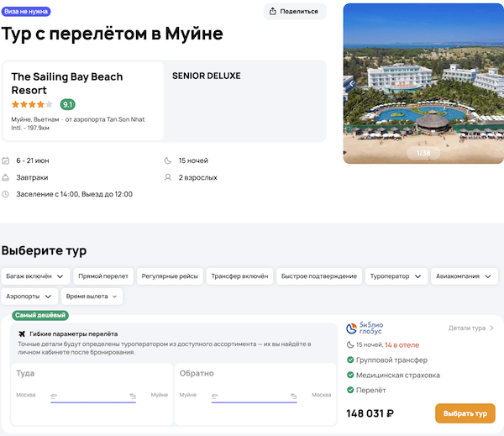The width and height of the screenshot is (504, 436).
Task: Open the Туроператор dropdown filter
Action: (x=397, y=276)
